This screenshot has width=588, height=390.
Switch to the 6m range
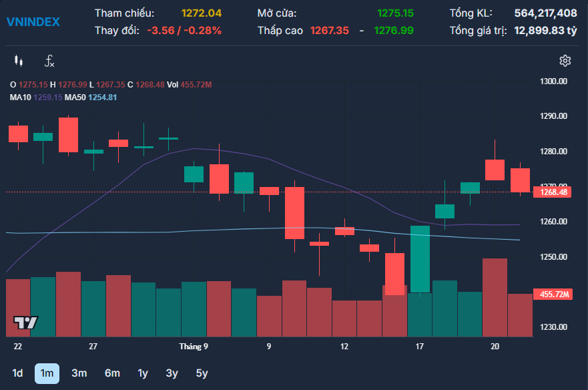[x=112, y=373]
